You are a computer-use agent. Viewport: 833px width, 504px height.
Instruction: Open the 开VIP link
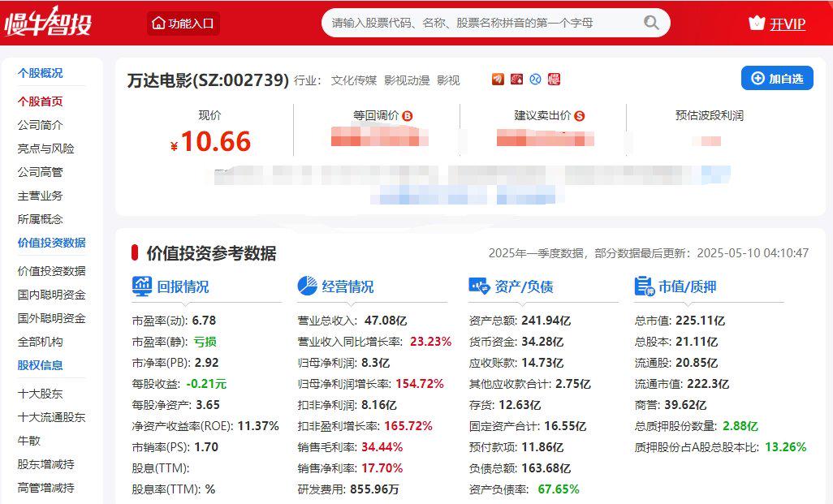coord(788,24)
